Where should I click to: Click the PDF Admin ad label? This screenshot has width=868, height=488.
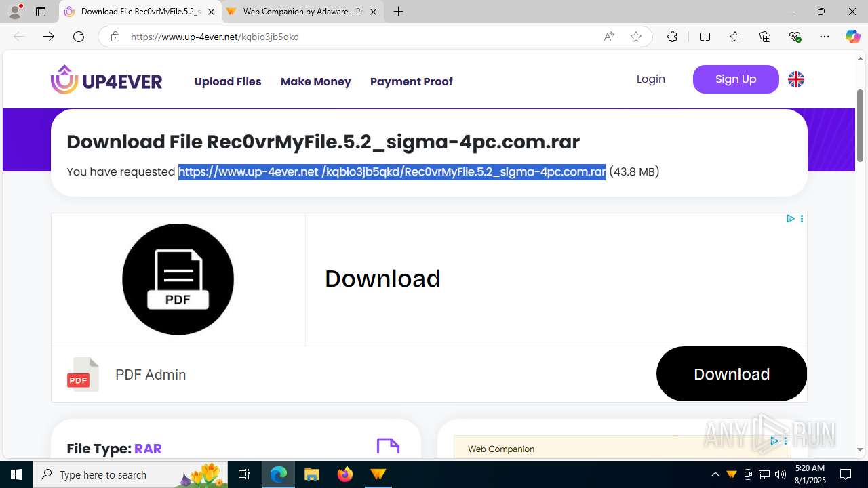point(151,375)
